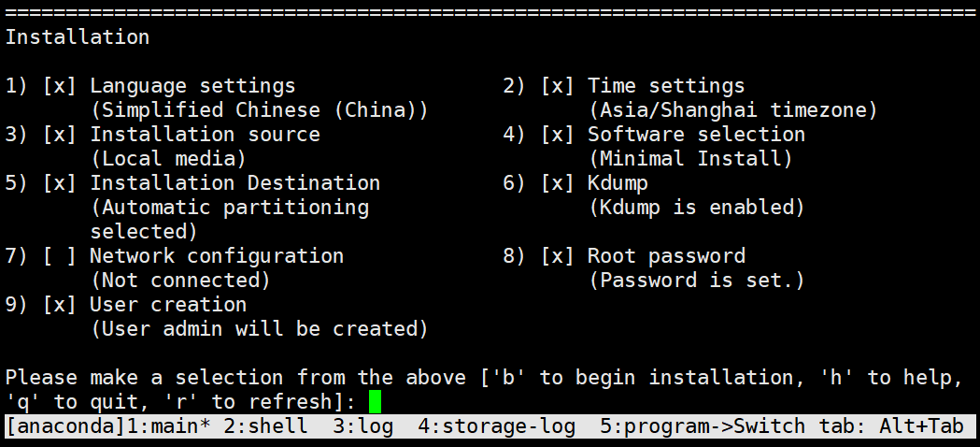Select the Installation source option

(205, 135)
